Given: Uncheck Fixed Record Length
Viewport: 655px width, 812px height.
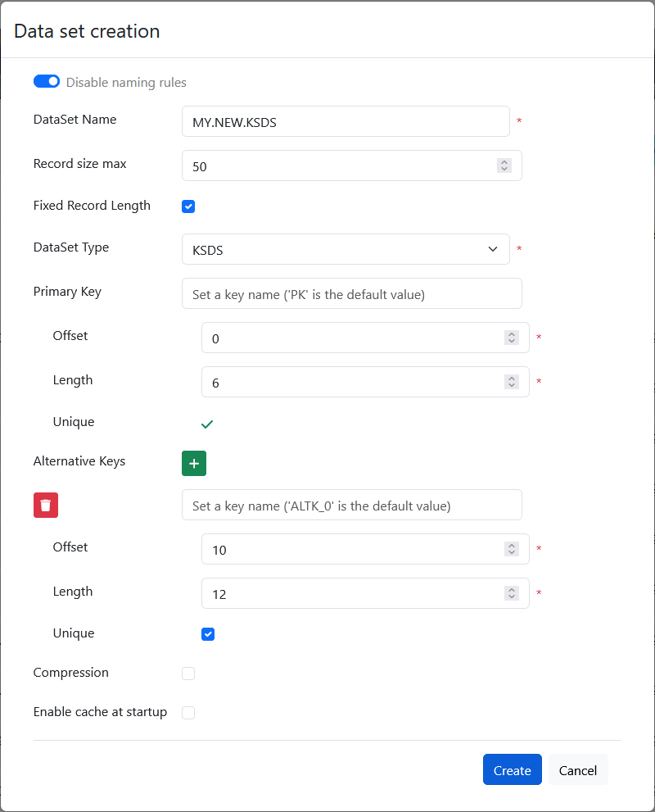Looking at the screenshot, I should [x=188, y=206].
